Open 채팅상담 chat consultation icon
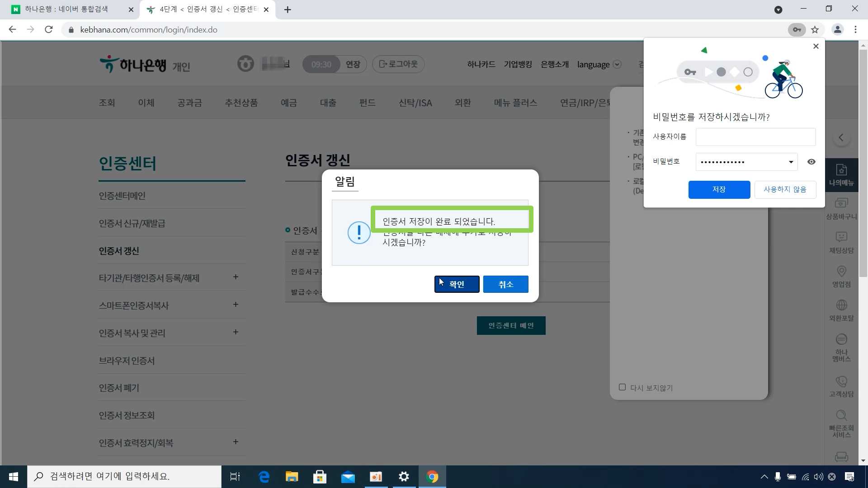The image size is (868, 488). click(841, 242)
